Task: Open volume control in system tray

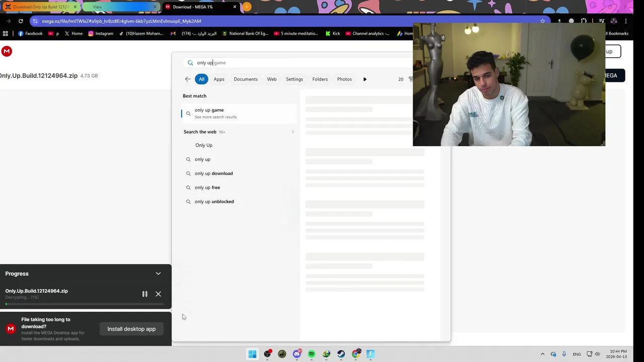Action: (597, 354)
